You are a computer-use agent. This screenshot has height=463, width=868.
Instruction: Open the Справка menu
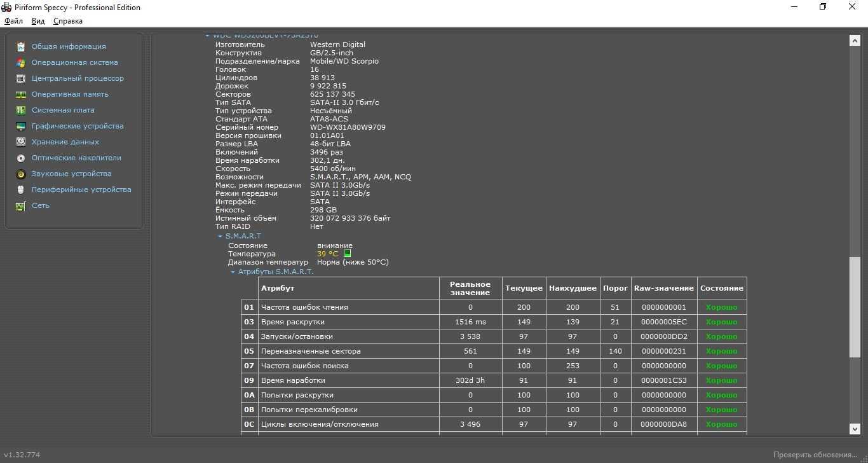68,21
